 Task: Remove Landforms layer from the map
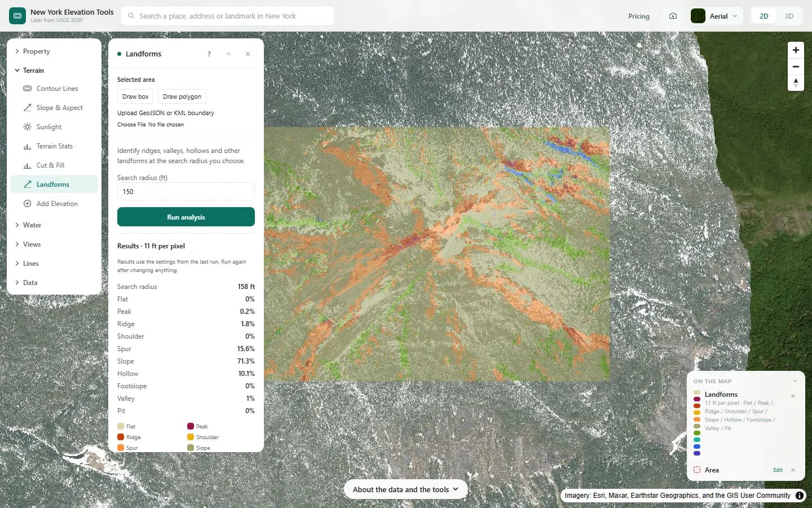(793, 396)
